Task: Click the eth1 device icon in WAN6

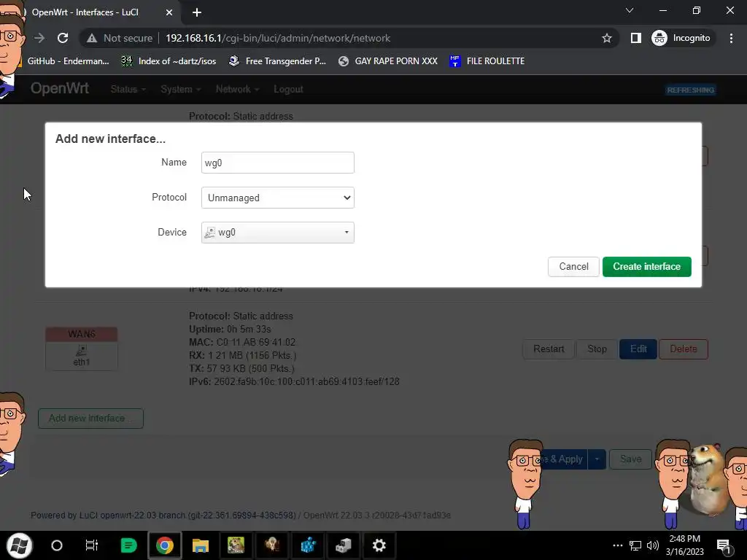Action: point(81,351)
